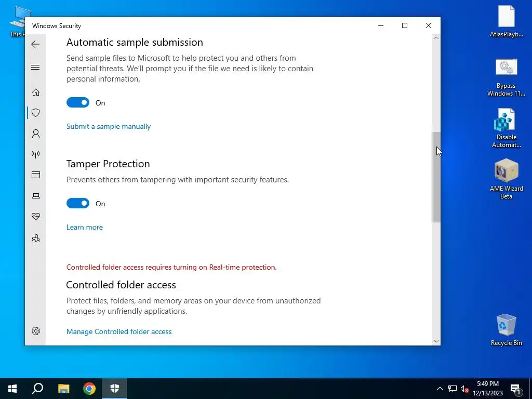Open Device security laptop icon

click(x=36, y=196)
